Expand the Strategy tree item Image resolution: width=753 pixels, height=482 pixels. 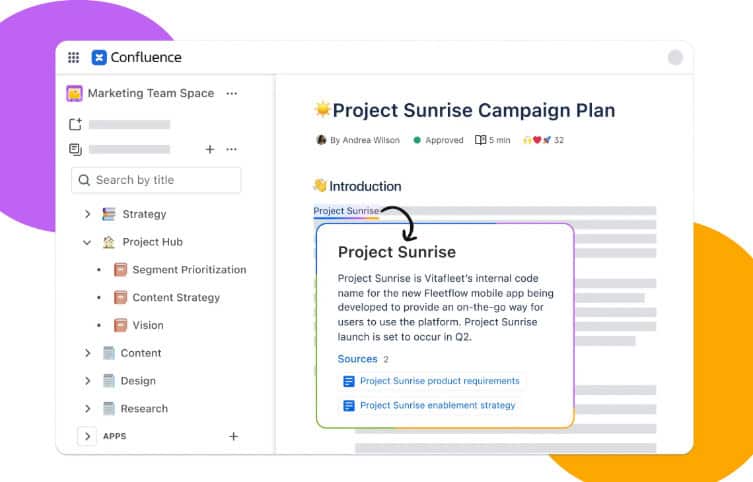[87, 214]
